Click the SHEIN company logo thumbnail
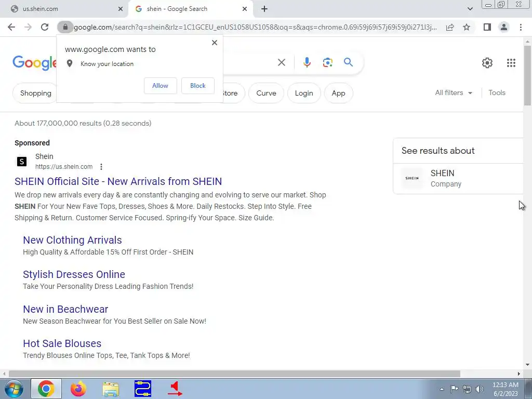The image size is (532, 399). tap(412, 178)
